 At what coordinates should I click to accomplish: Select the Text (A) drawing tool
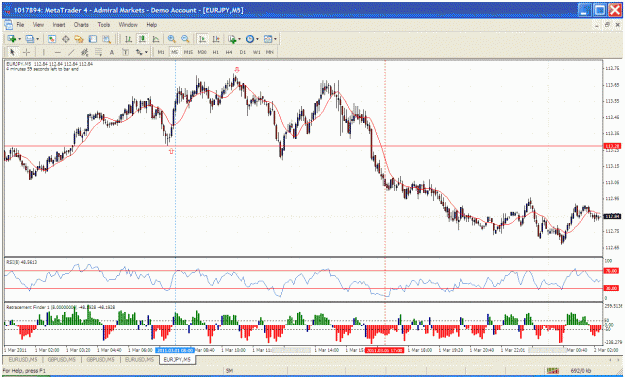tap(112, 52)
